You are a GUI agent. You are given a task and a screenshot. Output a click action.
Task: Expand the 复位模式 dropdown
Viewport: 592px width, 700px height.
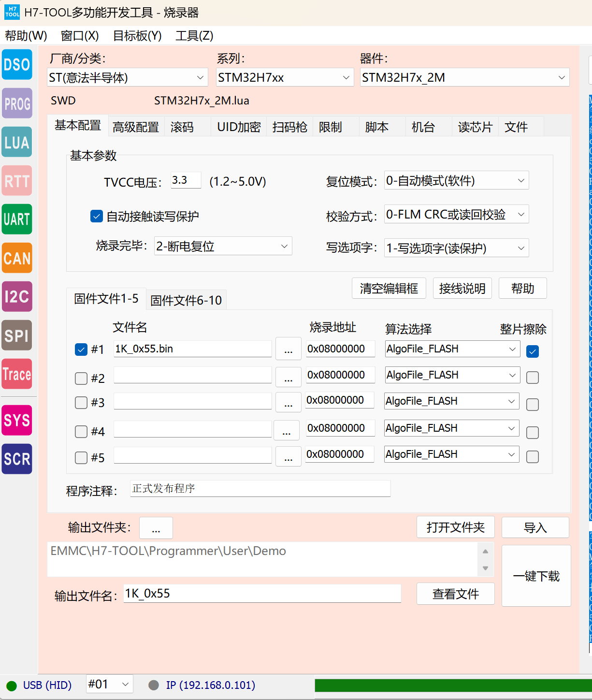tap(457, 180)
